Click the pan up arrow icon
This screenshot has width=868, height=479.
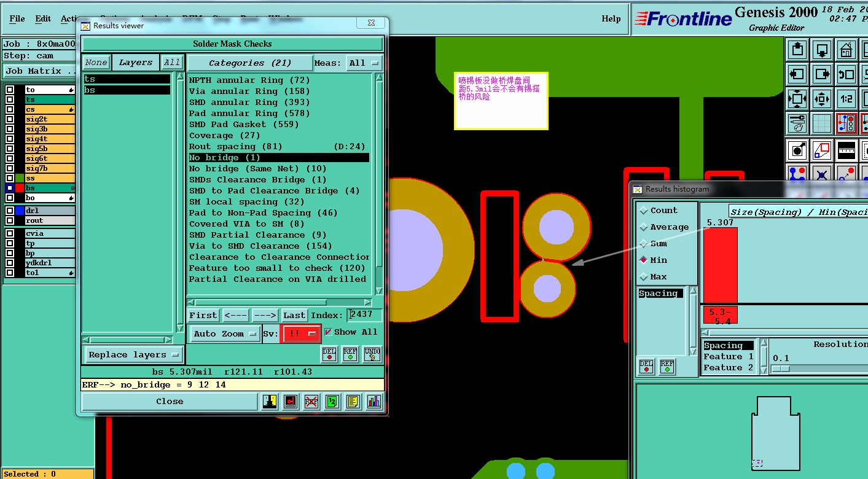pos(797,49)
